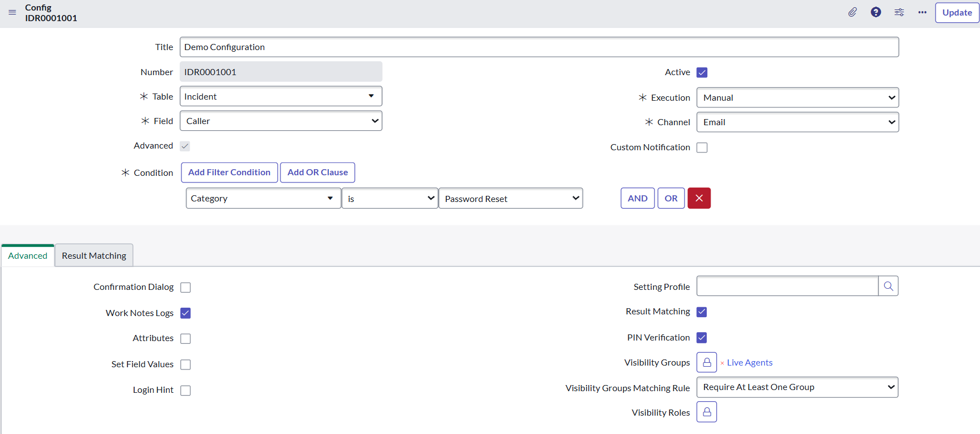Enable the Attributes checkbox
The image size is (980, 434).
point(186,339)
